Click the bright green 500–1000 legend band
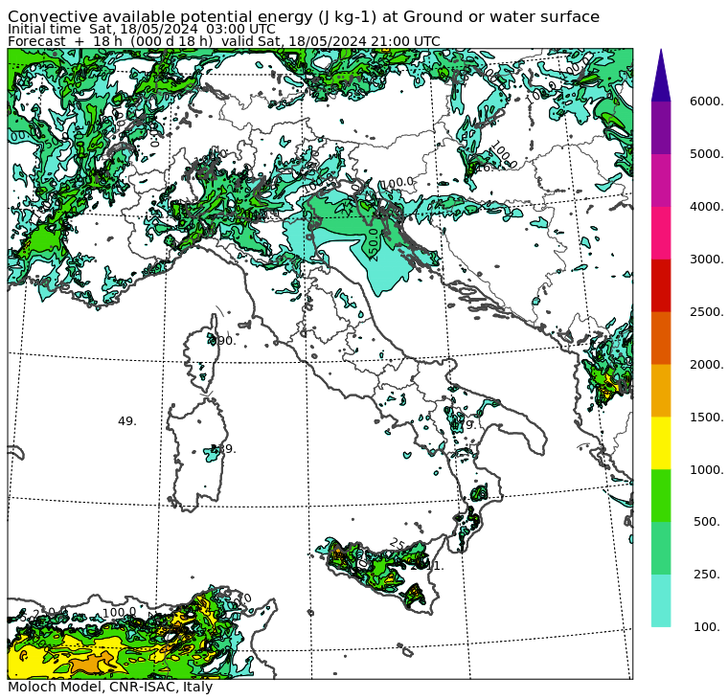Viewport: 728px width, 700px height. [x=661, y=496]
